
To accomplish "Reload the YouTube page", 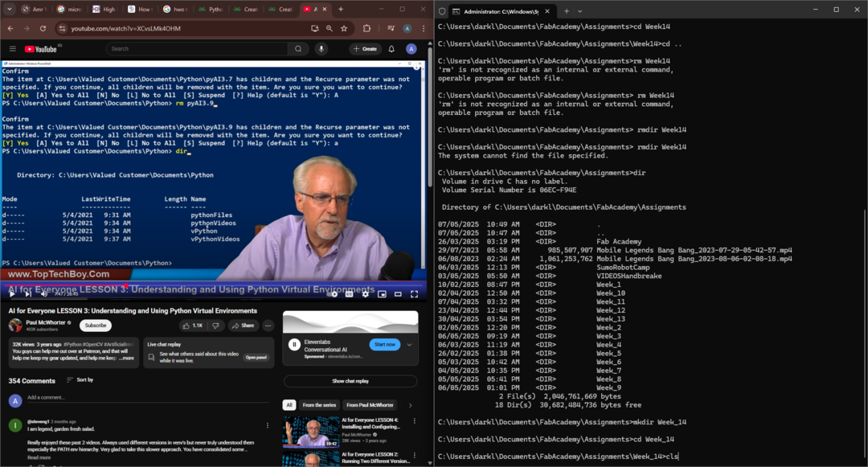I will click(x=43, y=28).
